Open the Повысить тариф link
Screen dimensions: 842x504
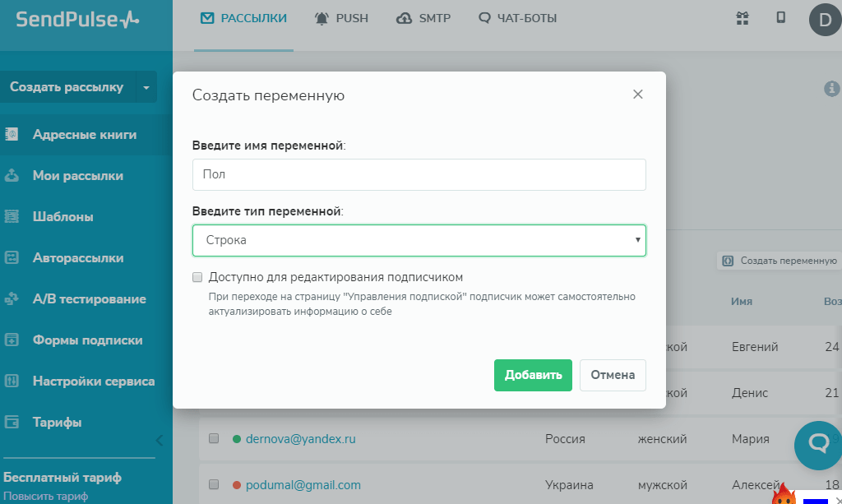pyautogui.click(x=44, y=496)
